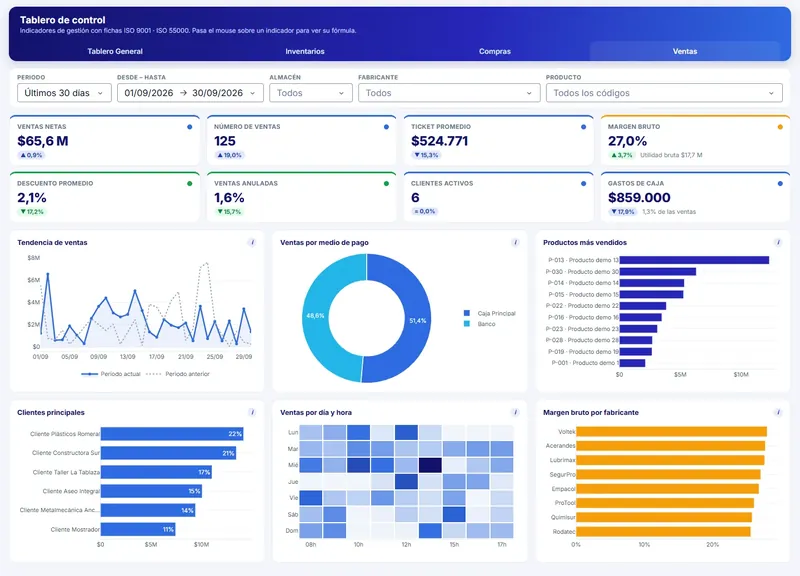Toggle the Periodo actual legend entry
The image size is (800, 576).
coord(111,374)
